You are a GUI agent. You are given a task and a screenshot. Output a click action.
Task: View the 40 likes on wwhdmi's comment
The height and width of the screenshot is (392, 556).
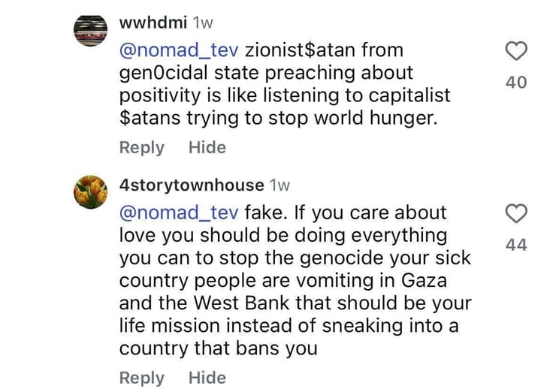(516, 82)
